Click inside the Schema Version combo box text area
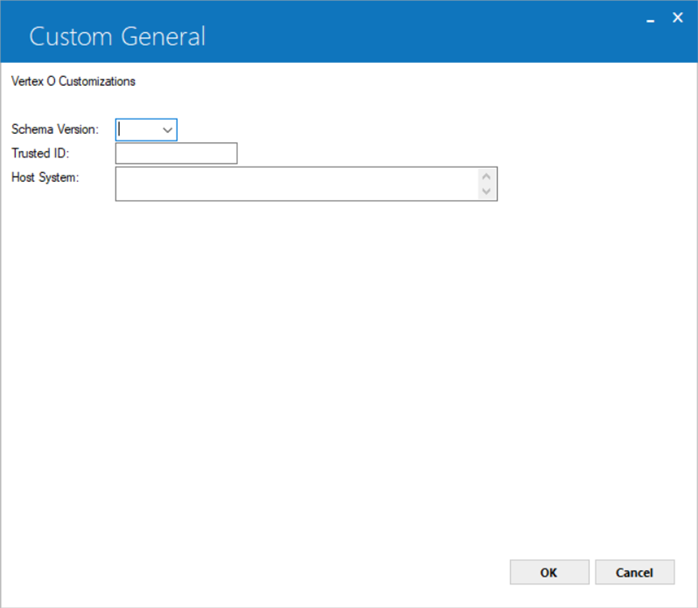This screenshot has height=608, width=698. coord(138,130)
